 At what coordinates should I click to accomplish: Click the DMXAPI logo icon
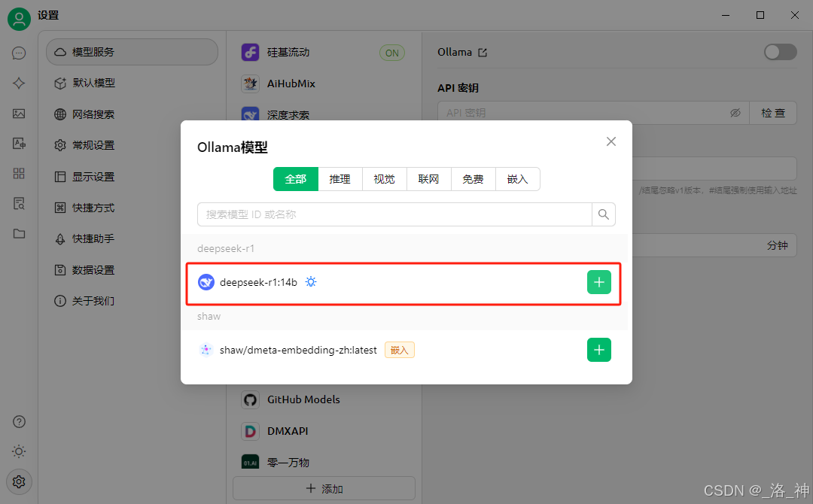[x=251, y=431]
